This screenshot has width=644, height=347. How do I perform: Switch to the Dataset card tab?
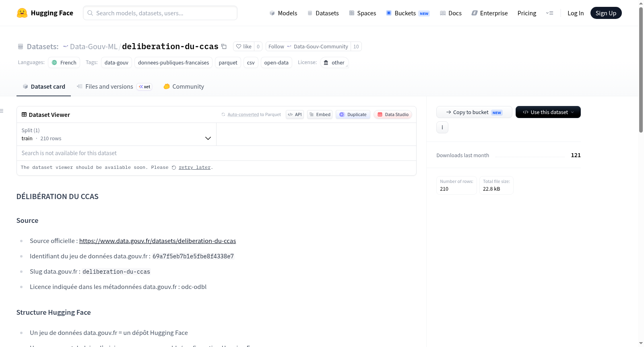(x=44, y=87)
